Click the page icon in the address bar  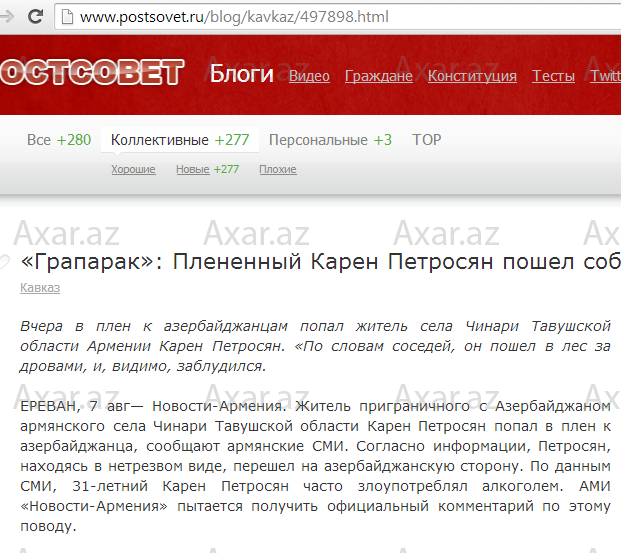pyautogui.click(x=68, y=17)
